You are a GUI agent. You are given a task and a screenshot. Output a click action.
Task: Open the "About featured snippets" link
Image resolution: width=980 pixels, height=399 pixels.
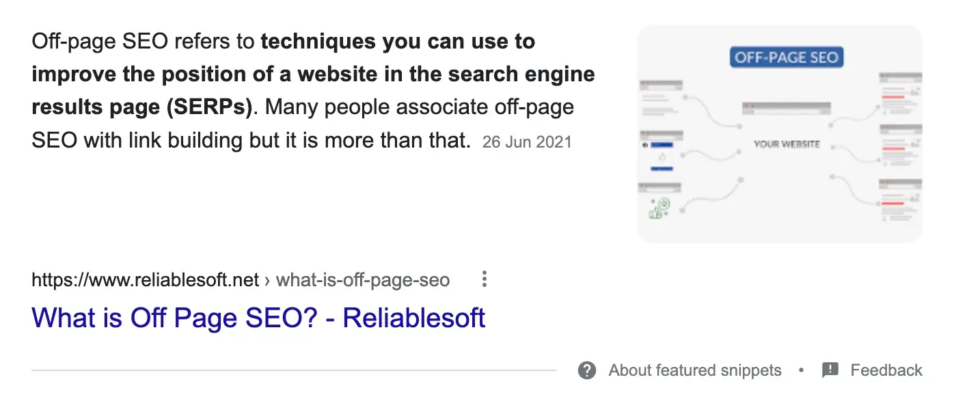coord(694,370)
